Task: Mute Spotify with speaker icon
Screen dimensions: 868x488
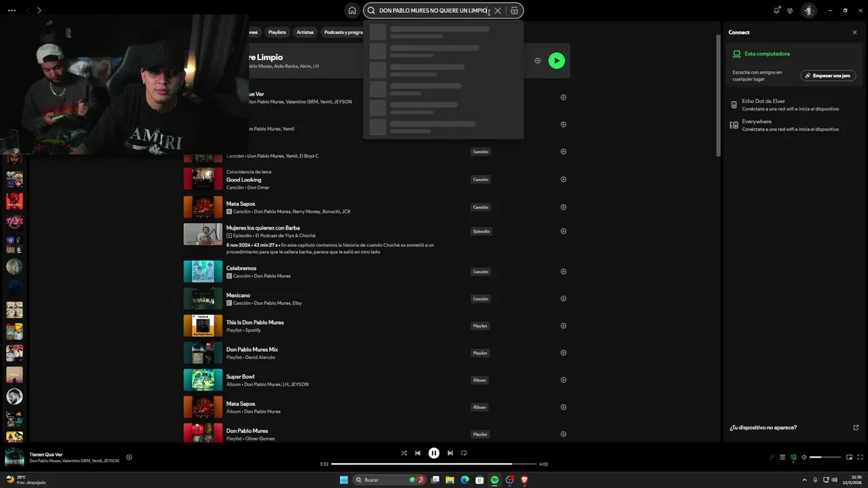Action: (x=804, y=457)
